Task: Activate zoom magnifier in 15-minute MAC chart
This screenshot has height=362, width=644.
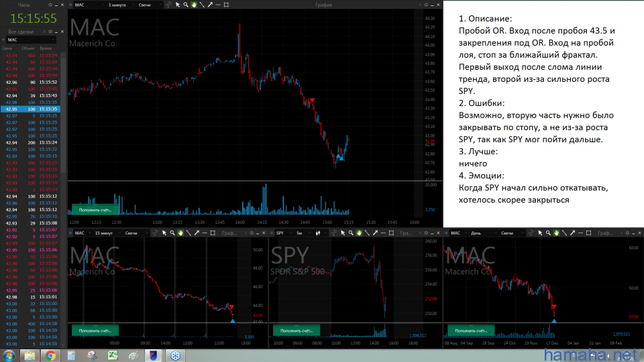Action: point(172,233)
